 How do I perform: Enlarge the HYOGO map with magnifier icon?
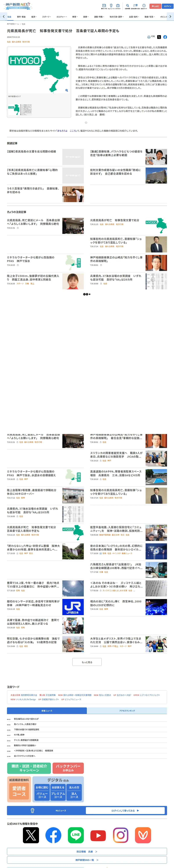(67, 90)
